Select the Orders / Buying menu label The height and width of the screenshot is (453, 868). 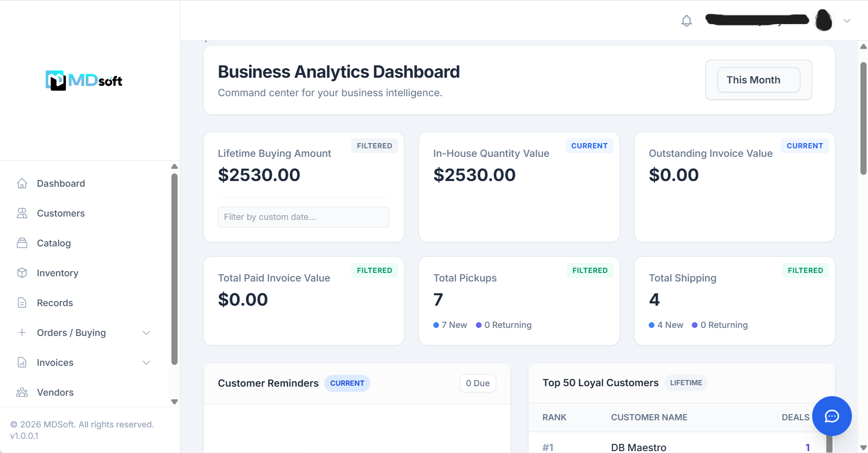click(x=72, y=333)
